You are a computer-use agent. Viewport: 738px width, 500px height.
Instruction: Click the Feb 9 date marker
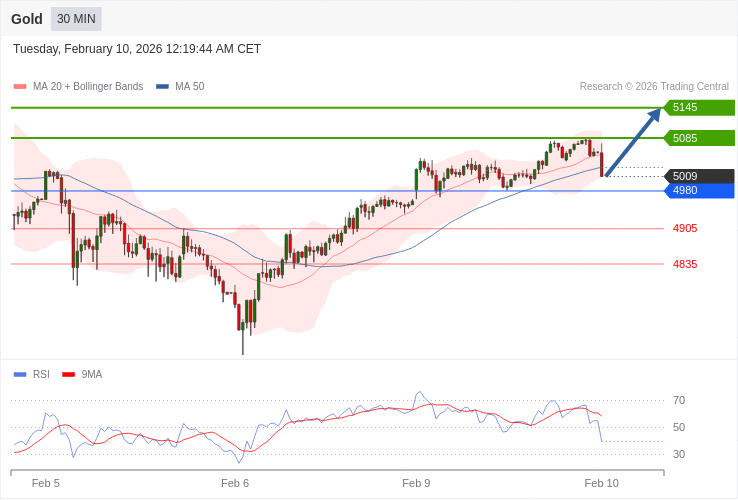(x=416, y=483)
